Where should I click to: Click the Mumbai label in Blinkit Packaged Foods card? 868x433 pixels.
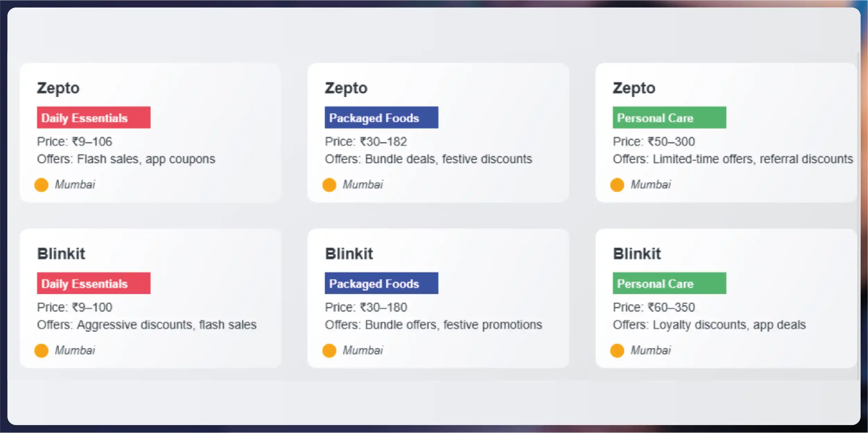point(363,350)
